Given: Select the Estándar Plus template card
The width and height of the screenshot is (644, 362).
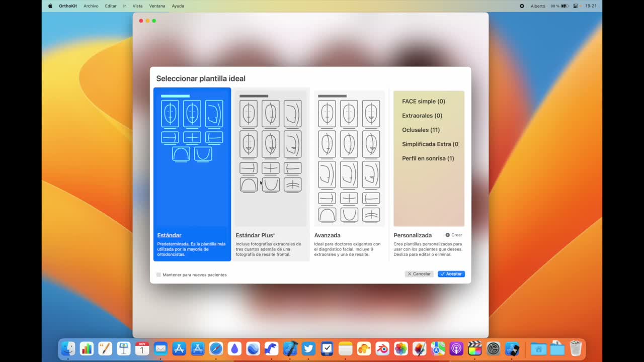Looking at the screenshot, I should pyautogui.click(x=271, y=174).
